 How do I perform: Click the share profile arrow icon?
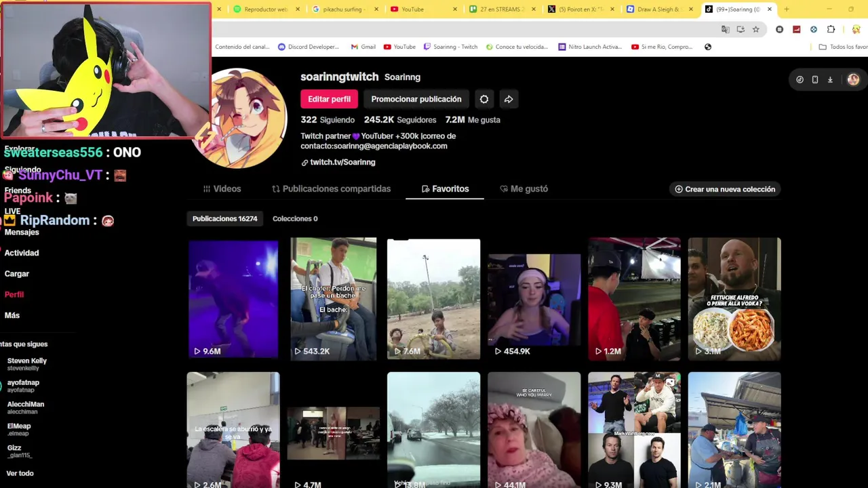point(509,99)
